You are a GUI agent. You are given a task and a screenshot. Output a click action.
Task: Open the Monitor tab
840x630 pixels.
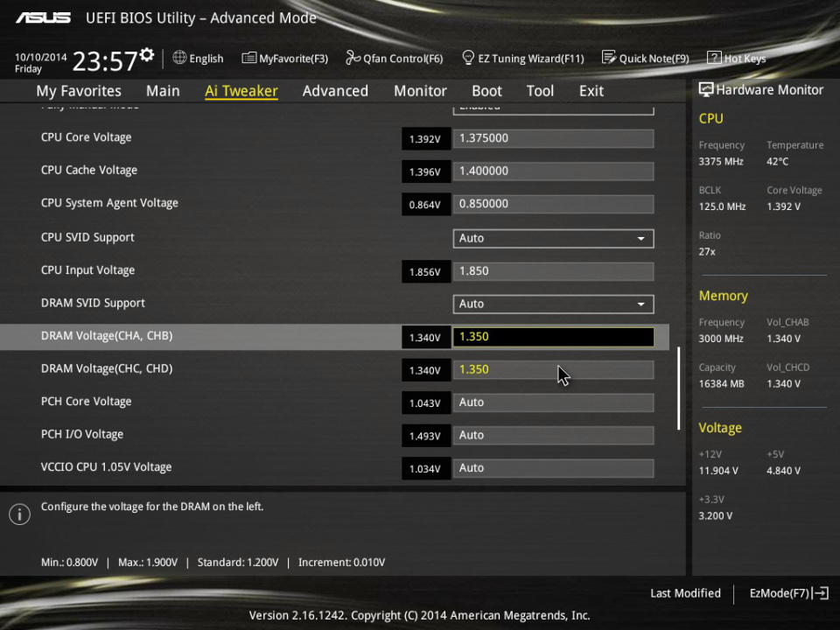pos(420,90)
